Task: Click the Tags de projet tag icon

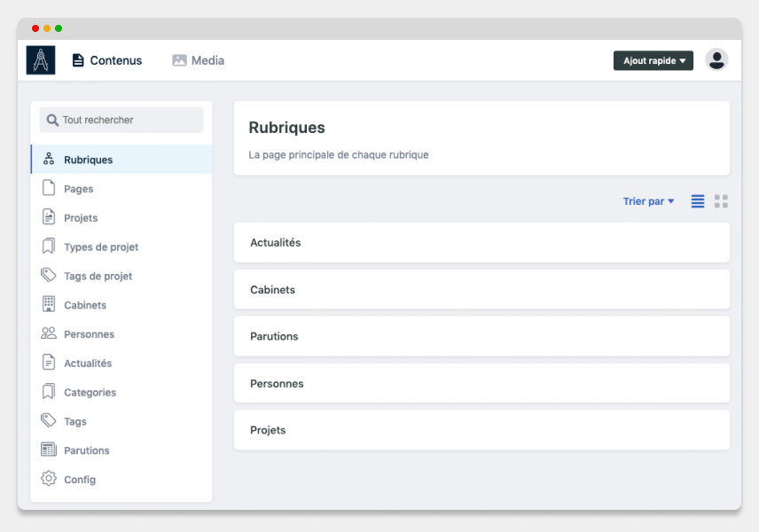Action: [49, 275]
